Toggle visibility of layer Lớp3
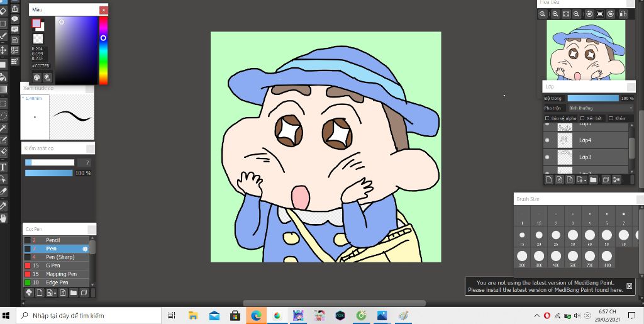The width and height of the screenshot is (644, 324). click(547, 157)
